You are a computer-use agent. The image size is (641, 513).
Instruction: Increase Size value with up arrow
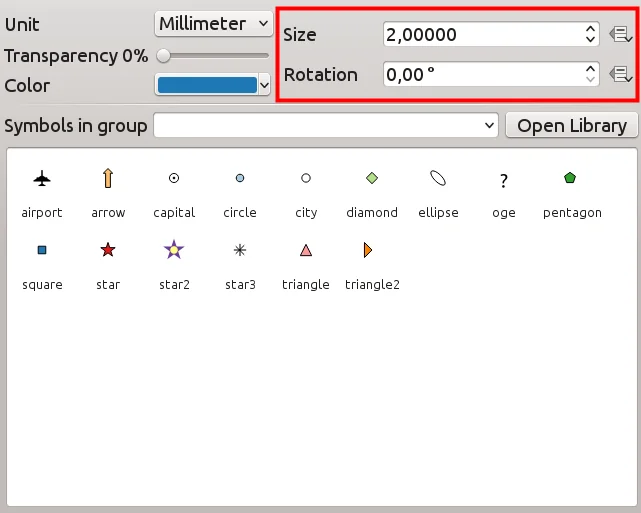[590, 29]
